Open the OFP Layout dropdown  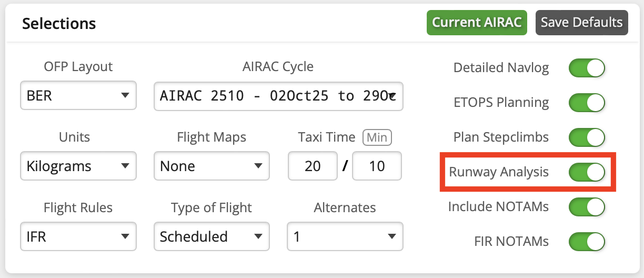tap(78, 96)
